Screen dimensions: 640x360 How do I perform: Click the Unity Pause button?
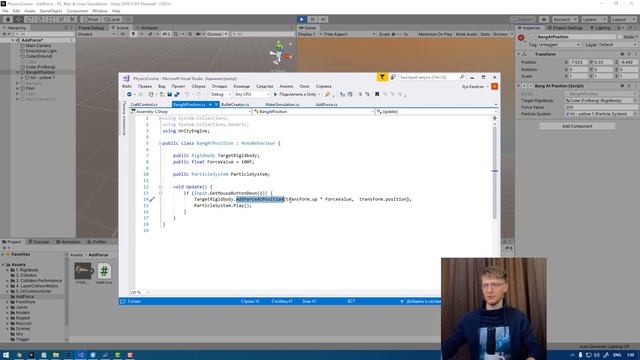[313, 19]
